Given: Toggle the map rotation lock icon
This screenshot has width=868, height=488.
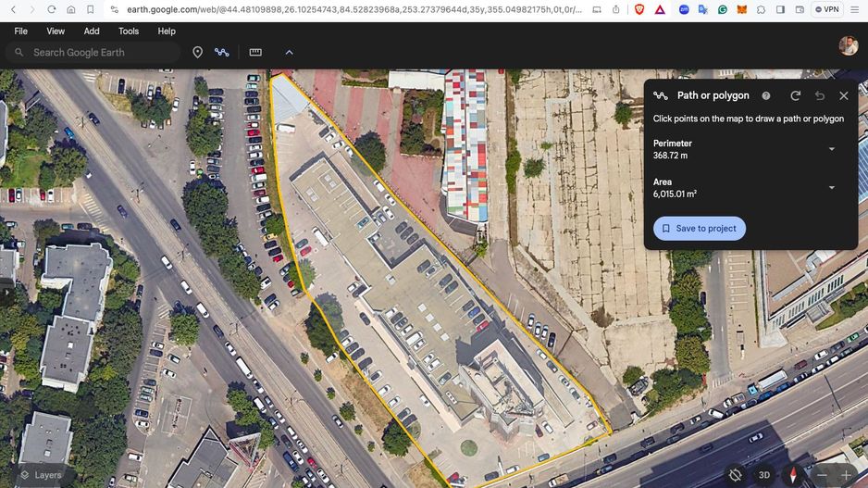Looking at the screenshot, I should coord(735,475).
